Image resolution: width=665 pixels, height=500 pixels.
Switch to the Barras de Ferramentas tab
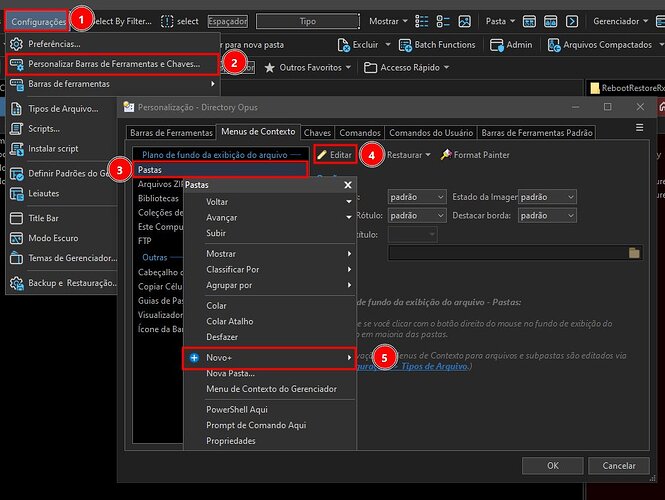point(171,133)
